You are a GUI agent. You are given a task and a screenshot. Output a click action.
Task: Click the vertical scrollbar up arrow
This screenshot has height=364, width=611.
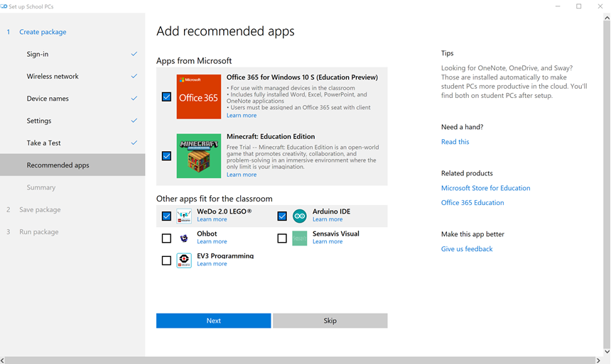[x=607, y=18]
